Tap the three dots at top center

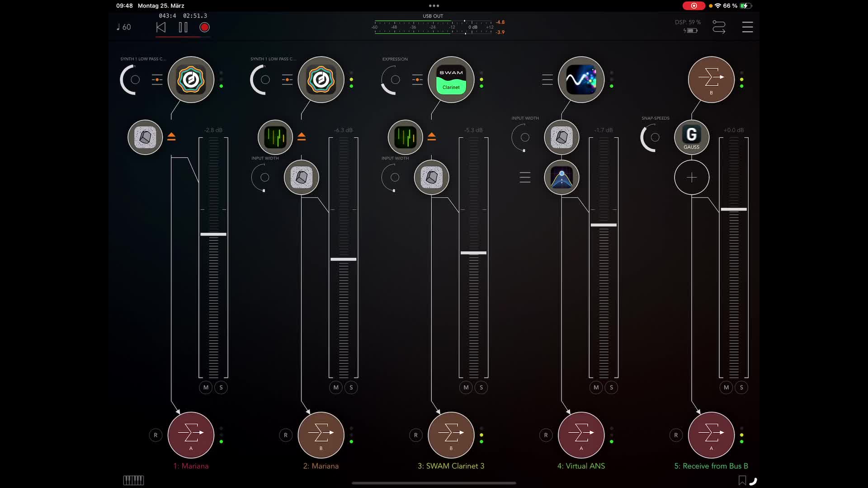[x=434, y=6]
